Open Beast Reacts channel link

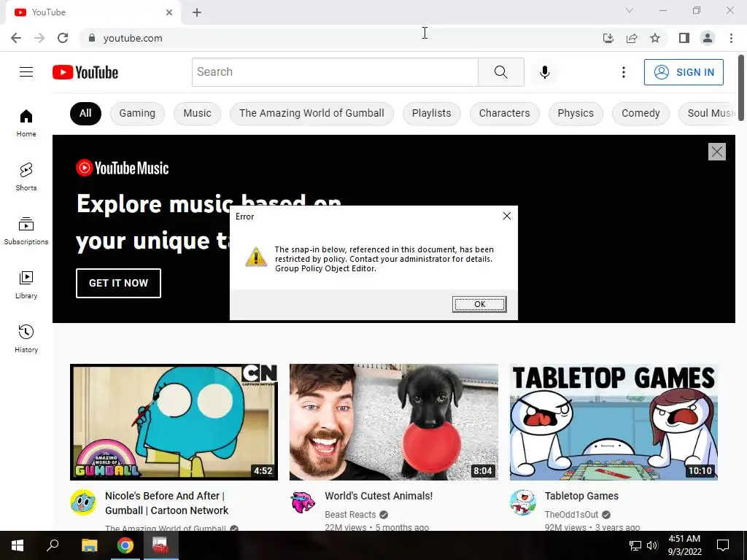point(350,514)
